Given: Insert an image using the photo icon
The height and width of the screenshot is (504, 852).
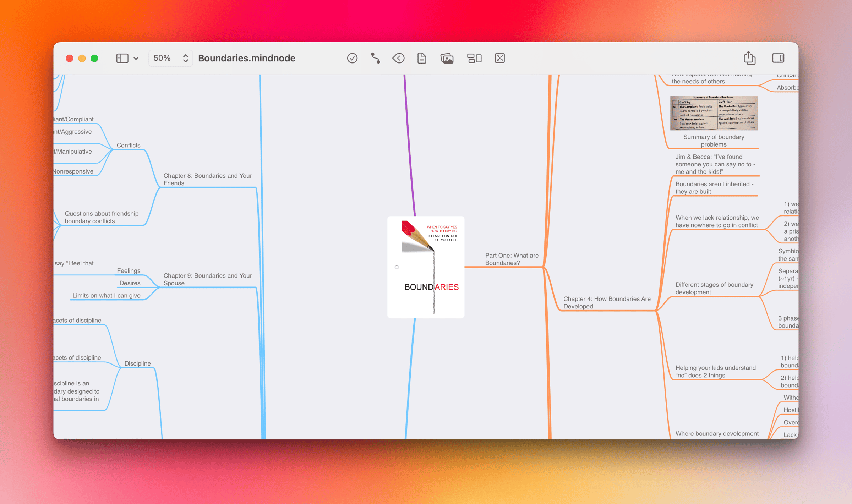Looking at the screenshot, I should click(447, 58).
